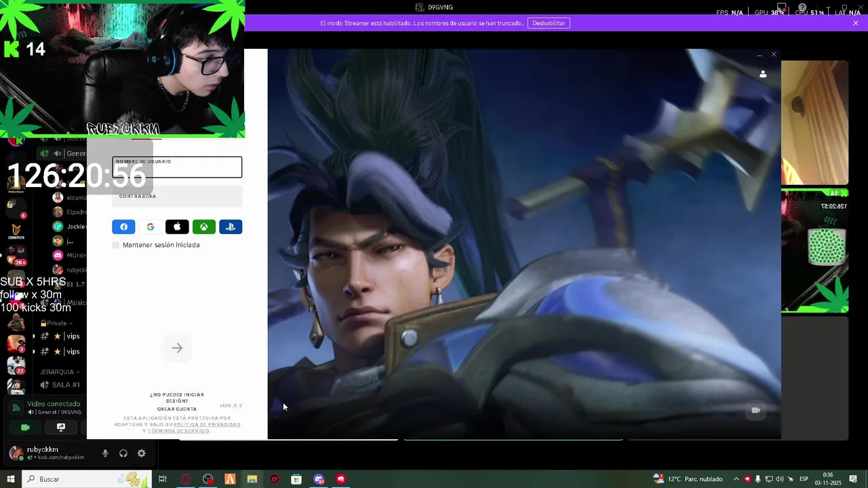Open File Explorer from taskbar

[252, 479]
